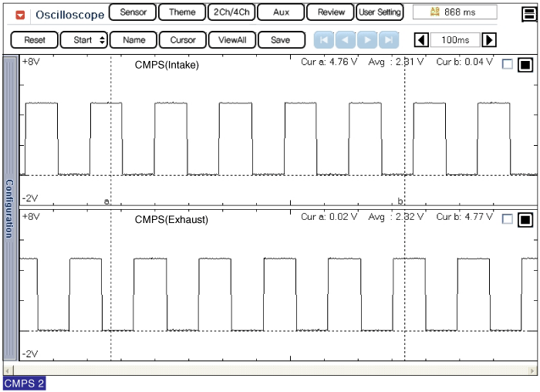The image size is (540, 392).
Task: Jump to first frame playback button
Action: [x=324, y=40]
